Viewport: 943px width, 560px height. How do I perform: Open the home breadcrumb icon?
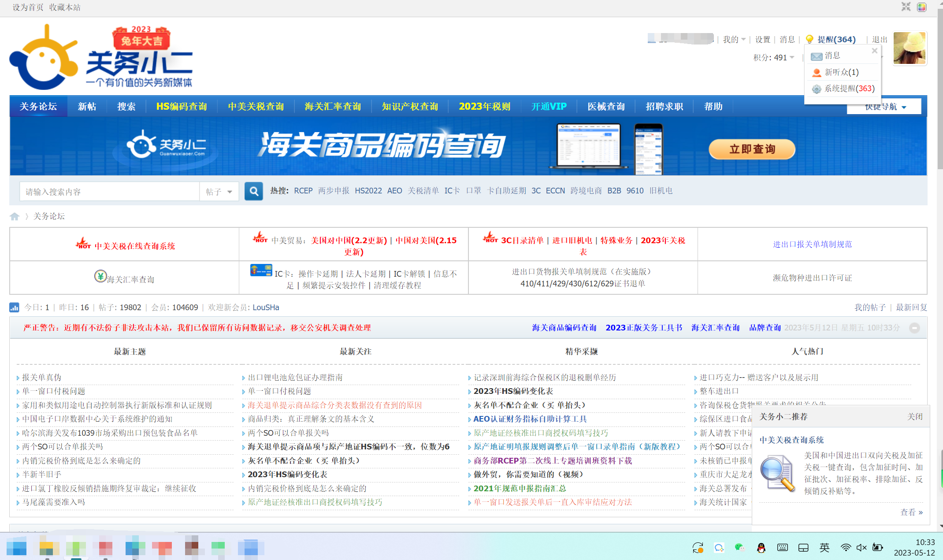[x=15, y=216]
